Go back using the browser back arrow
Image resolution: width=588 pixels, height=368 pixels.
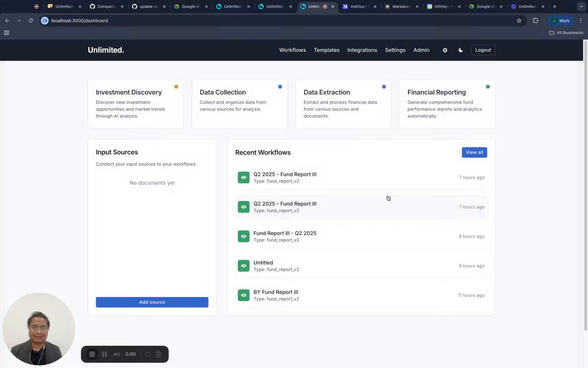7,21
